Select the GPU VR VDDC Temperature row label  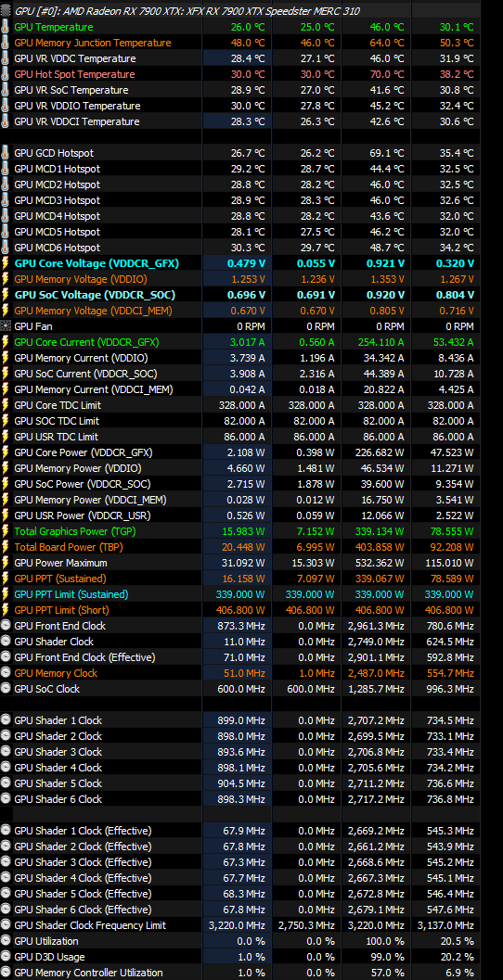pyautogui.click(x=75, y=58)
